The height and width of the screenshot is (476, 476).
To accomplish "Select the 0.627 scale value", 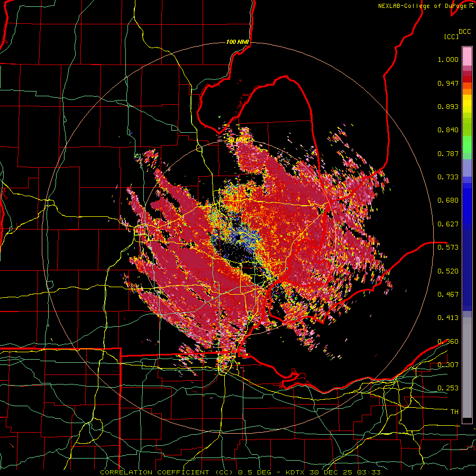I will tap(448, 224).
